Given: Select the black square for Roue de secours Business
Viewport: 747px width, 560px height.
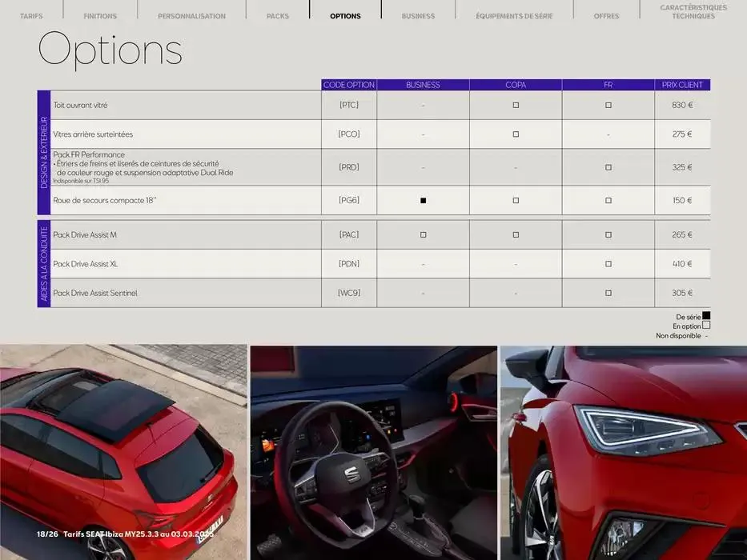Looking at the screenshot, I should click(423, 200).
